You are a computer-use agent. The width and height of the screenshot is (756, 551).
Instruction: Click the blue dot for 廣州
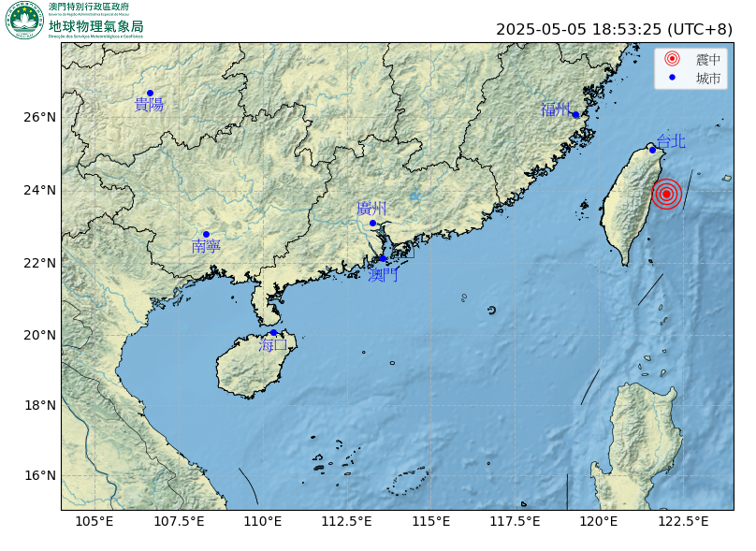[372, 224]
